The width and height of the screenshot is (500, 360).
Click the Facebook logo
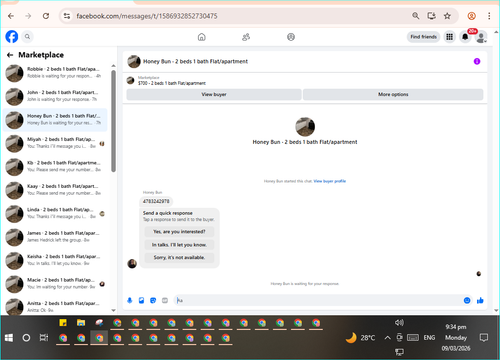tap(12, 37)
